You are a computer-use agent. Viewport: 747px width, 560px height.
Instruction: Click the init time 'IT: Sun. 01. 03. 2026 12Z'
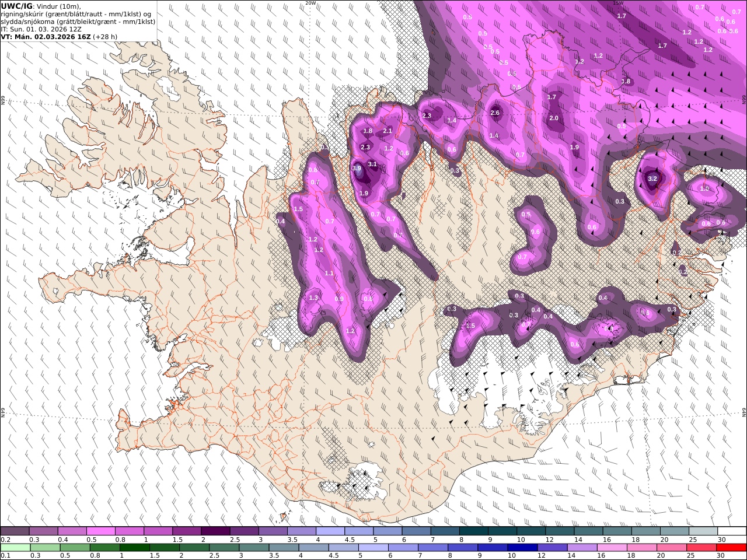click(41, 29)
